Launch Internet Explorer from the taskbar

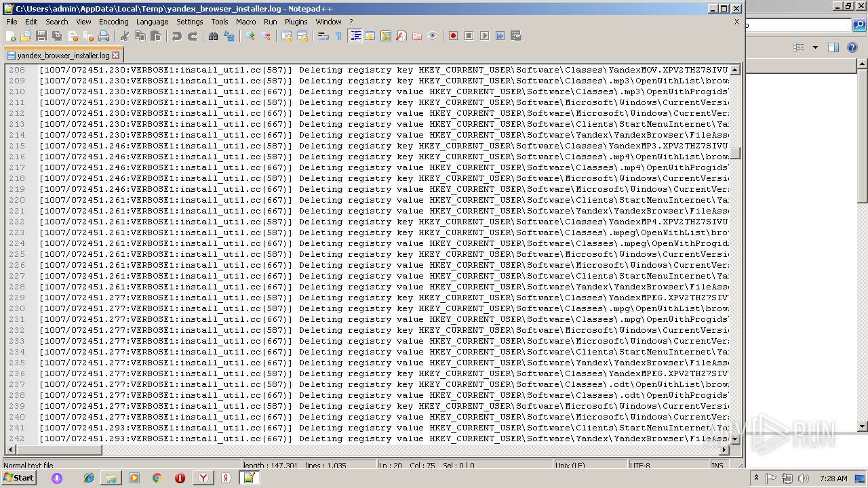pos(89,478)
